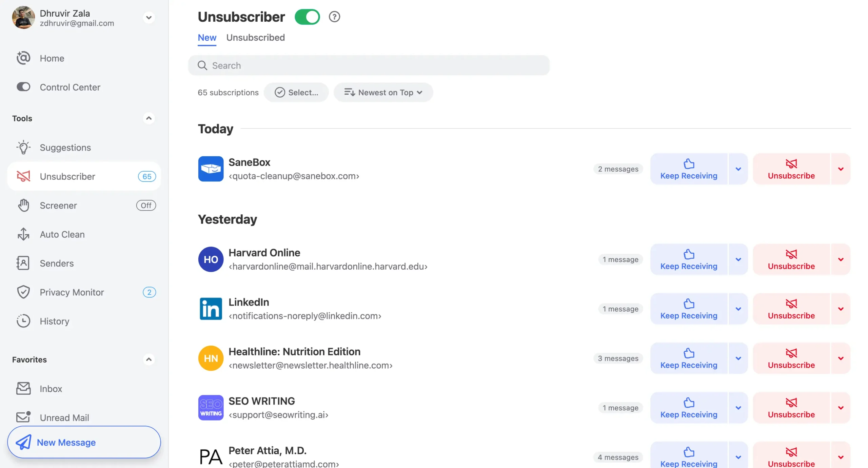Collapse the Tools section
Image resolution: width=868 pixels, height=468 pixels.
point(149,118)
